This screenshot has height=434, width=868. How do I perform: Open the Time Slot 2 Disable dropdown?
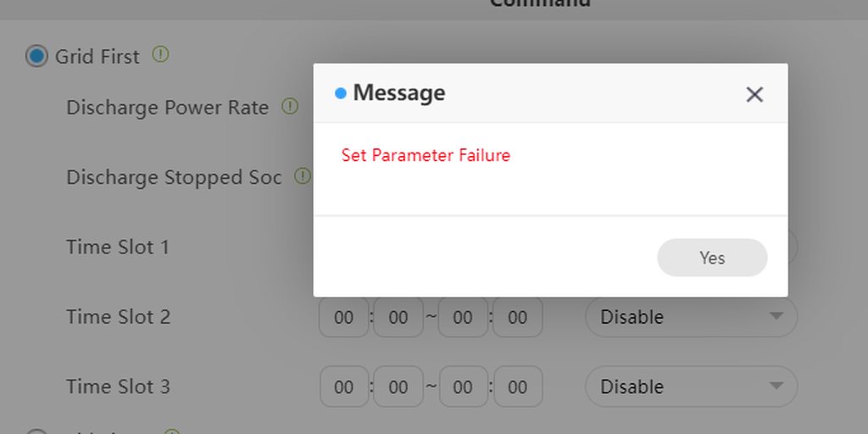point(691,317)
